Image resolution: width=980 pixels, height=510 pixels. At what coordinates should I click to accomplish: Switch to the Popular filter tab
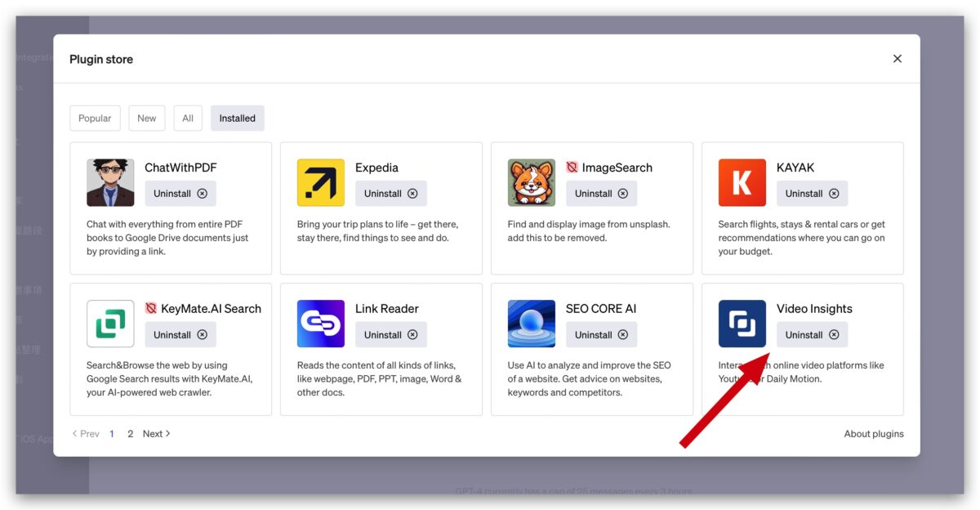[95, 119]
